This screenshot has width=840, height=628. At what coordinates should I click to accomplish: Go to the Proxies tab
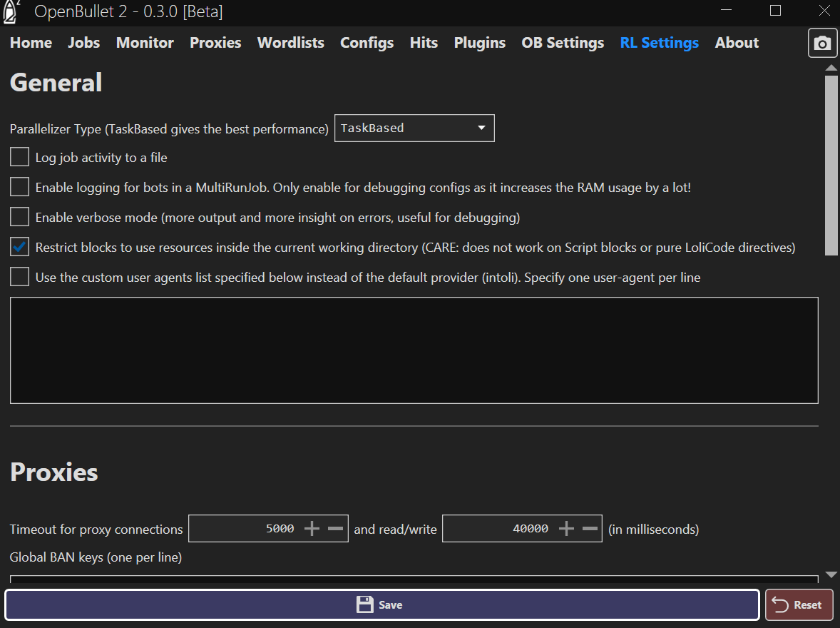pyautogui.click(x=215, y=43)
